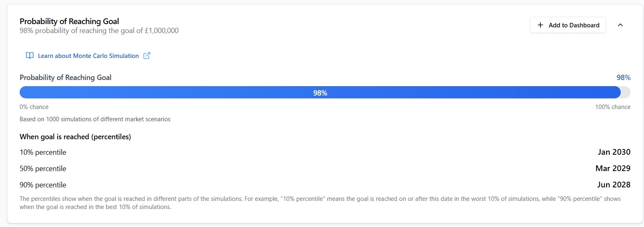Select the 50% percentile row label
The height and width of the screenshot is (227, 644).
pos(43,169)
